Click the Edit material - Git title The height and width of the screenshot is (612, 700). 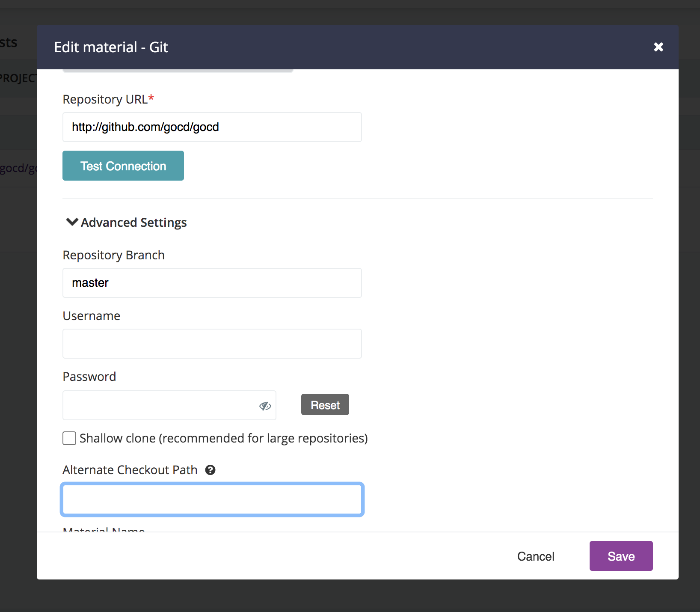[111, 47]
